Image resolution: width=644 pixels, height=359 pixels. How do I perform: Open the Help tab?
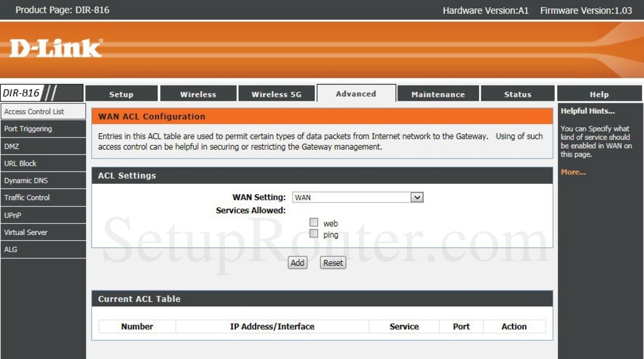coord(599,94)
